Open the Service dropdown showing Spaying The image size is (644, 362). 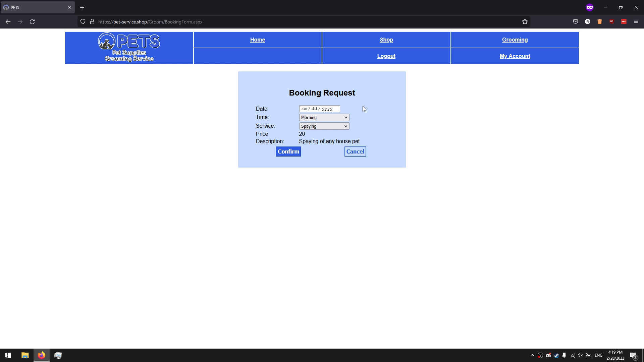coord(324,126)
